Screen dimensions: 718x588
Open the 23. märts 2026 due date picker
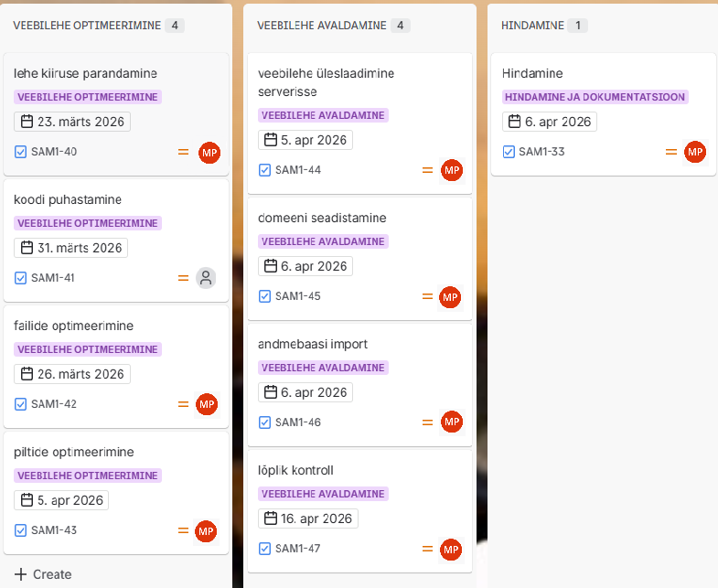[x=73, y=122]
